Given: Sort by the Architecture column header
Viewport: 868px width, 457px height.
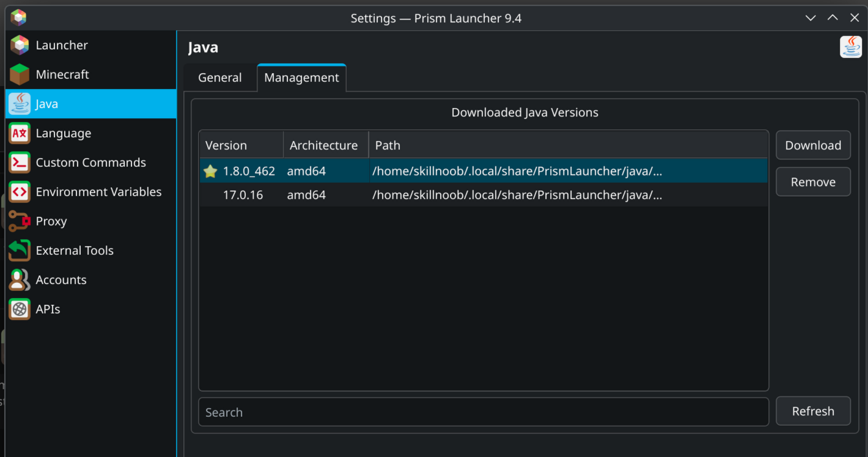Looking at the screenshot, I should coord(324,145).
